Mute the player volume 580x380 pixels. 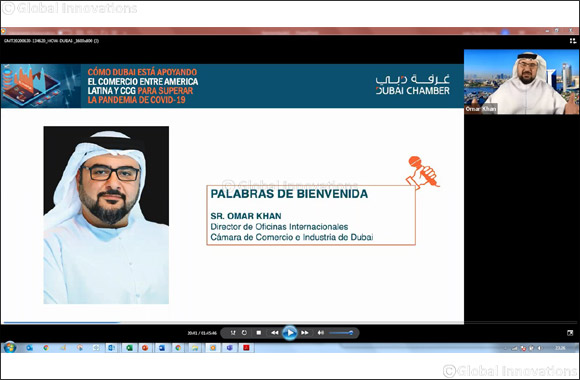tap(321, 333)
